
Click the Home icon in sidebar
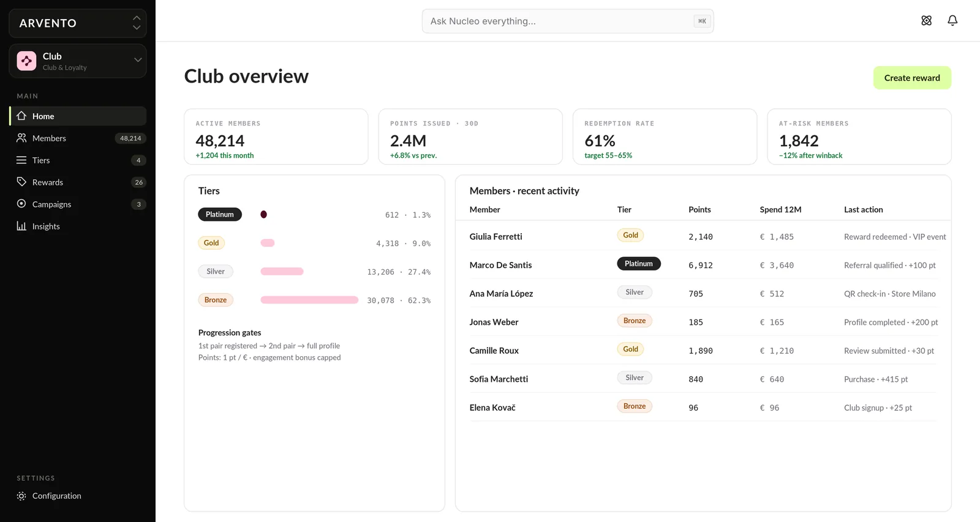tap(21, 116)
